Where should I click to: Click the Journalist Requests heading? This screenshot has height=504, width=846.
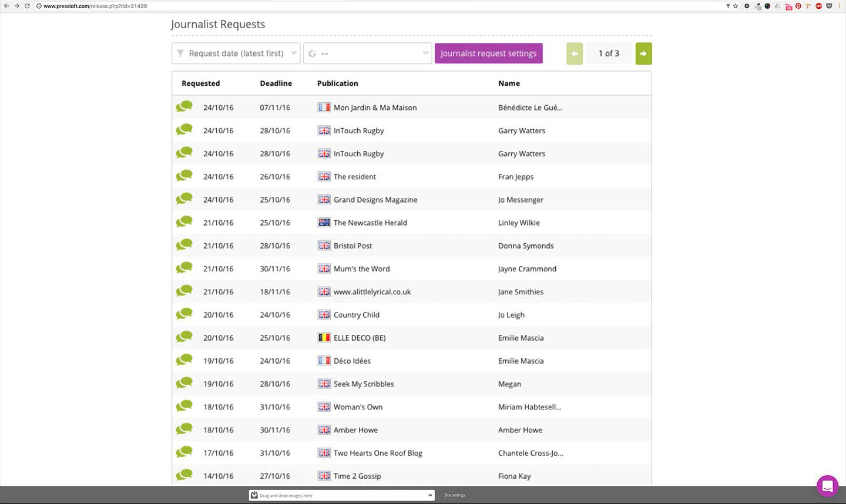point(218,24)
